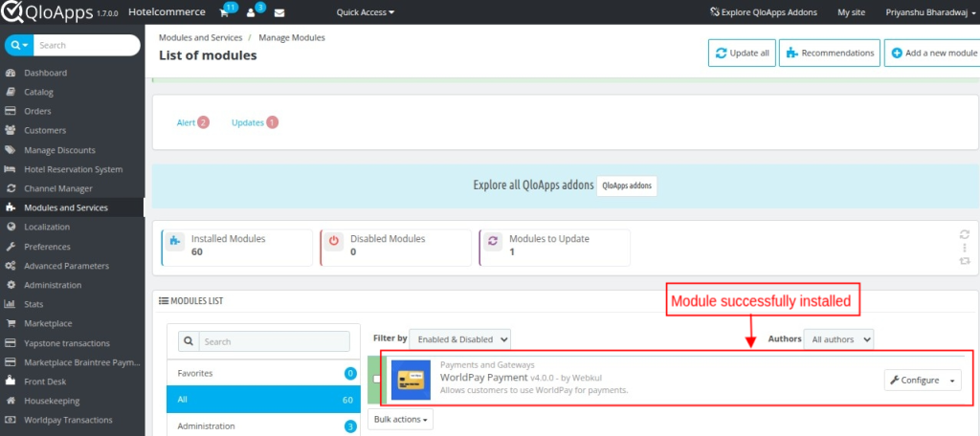Open the shopping cart orders icon
Screen dimensions: 980x436
click(x=225, y=13)
